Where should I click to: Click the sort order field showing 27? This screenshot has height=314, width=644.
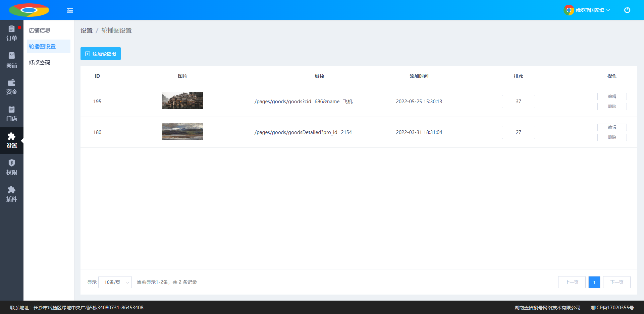coord(519,132)
